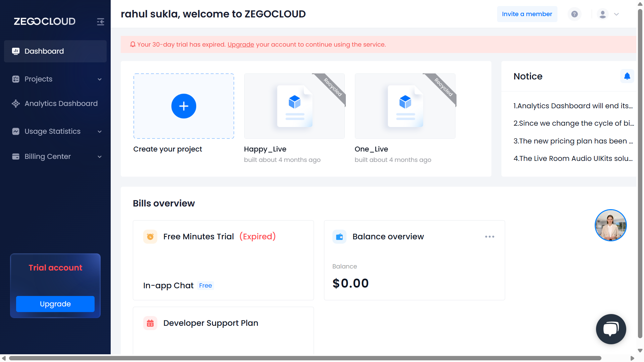Open notice 2 about billing cycle change

(574, 123)
